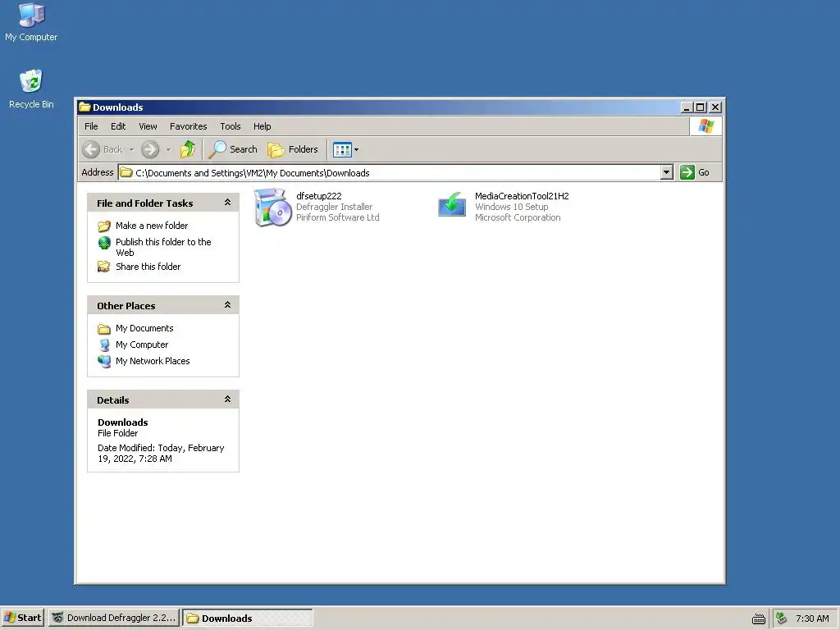The height and width of the screenshot is (630, 840).
Task: Open the View menu
Action: [x=148, y=126]
